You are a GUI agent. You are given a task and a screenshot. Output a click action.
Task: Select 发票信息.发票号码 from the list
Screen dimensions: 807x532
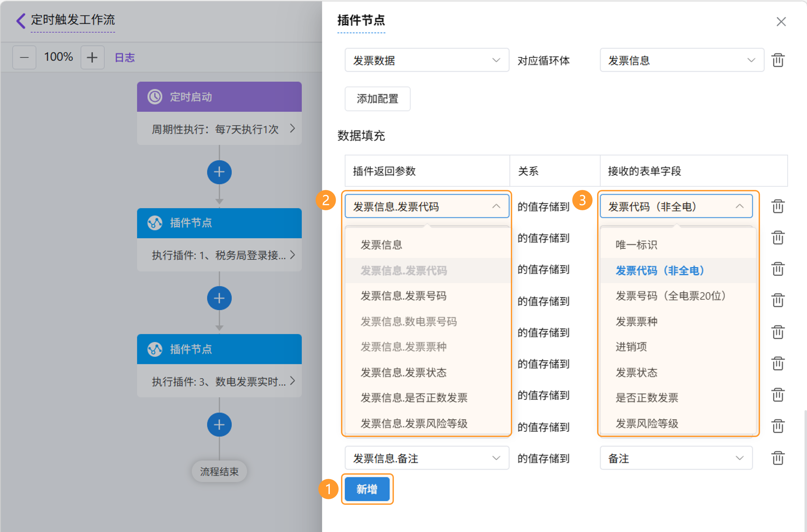[x=403, y=296]
